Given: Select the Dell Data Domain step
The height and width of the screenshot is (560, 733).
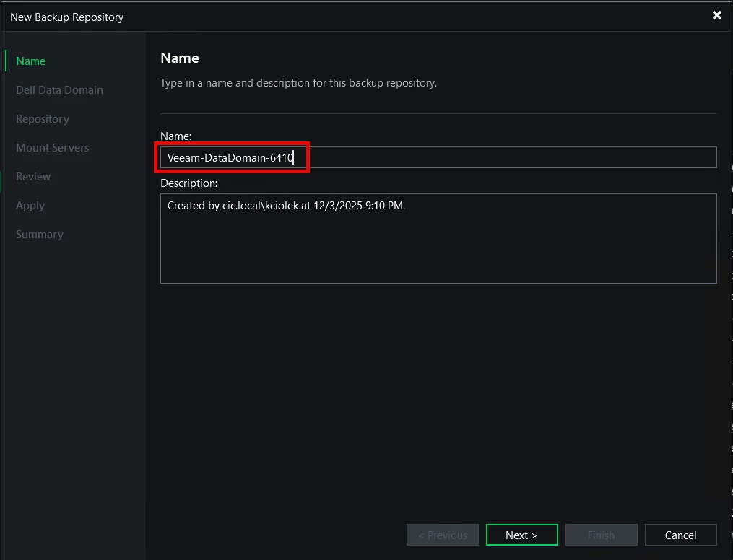Looking at the screenshot, I should click(59, 90).
